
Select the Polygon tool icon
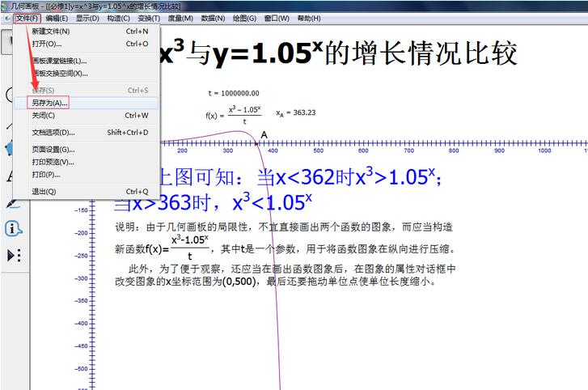[9, 148]
